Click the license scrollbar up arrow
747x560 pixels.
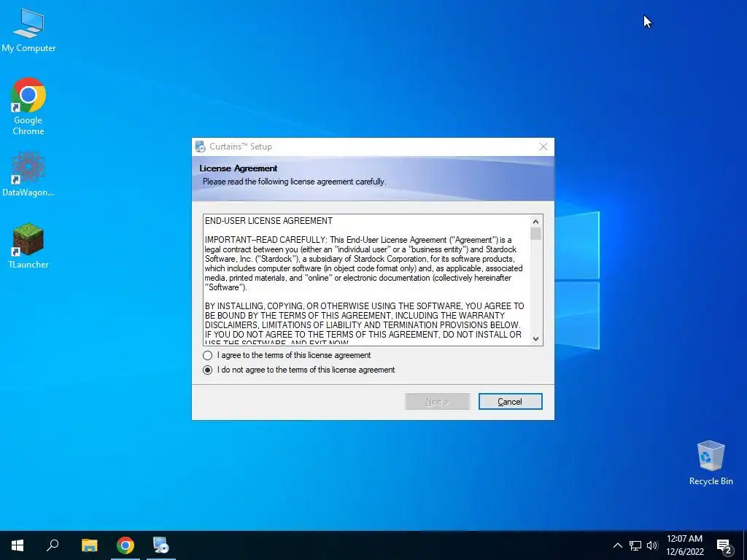[536, 222]
